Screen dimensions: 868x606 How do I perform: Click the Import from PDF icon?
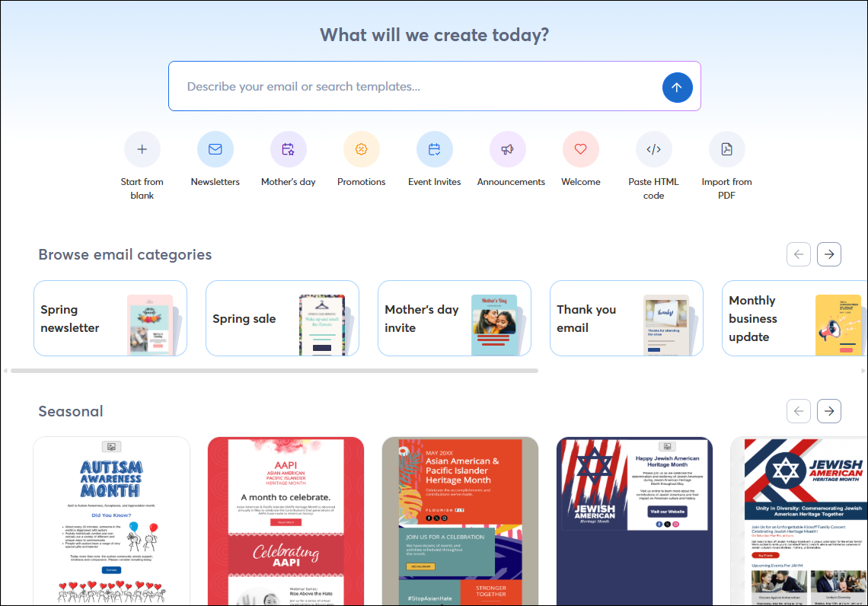[x=727, y=149]
